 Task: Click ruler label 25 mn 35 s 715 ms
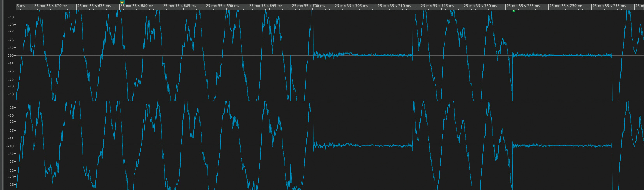pyautogui.click(x=438, y=6)
